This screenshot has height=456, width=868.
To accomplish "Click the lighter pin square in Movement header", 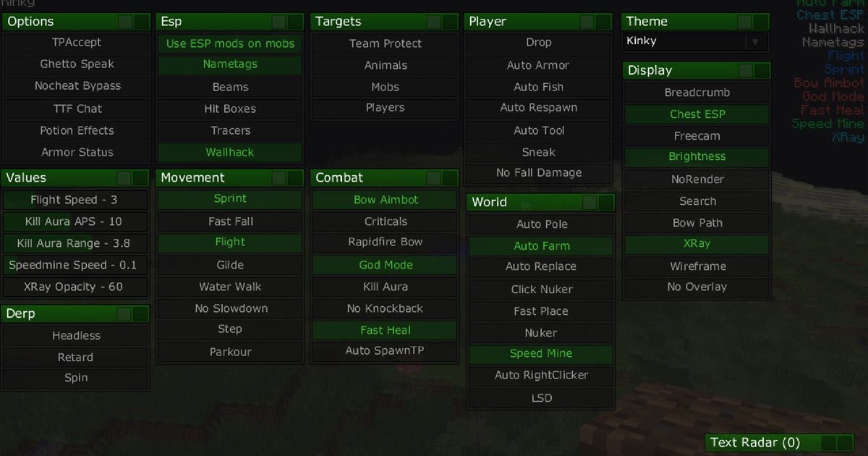I will [x=279, y=178].
